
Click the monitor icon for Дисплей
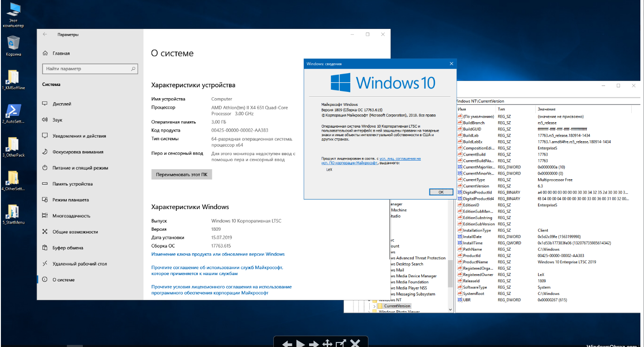[x=45, y=104]
